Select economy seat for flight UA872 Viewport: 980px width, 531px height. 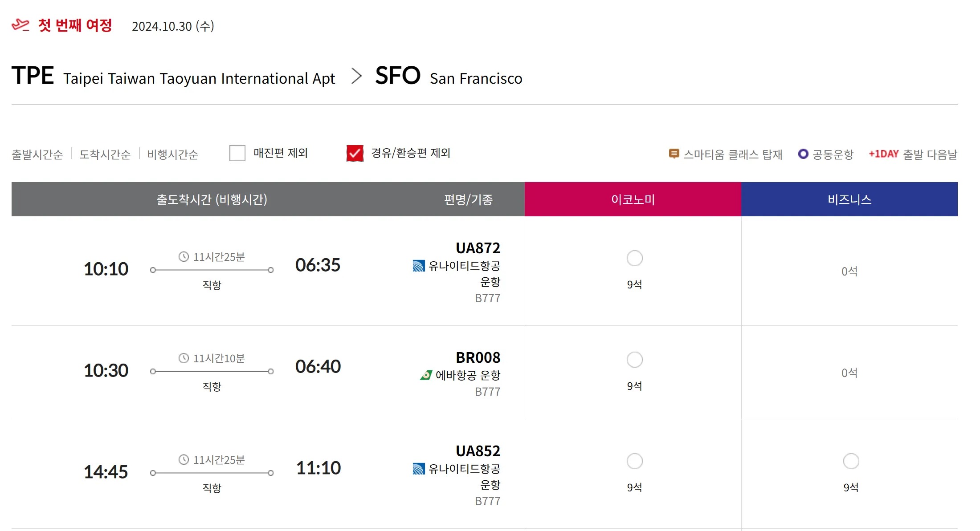pos(634,258)
